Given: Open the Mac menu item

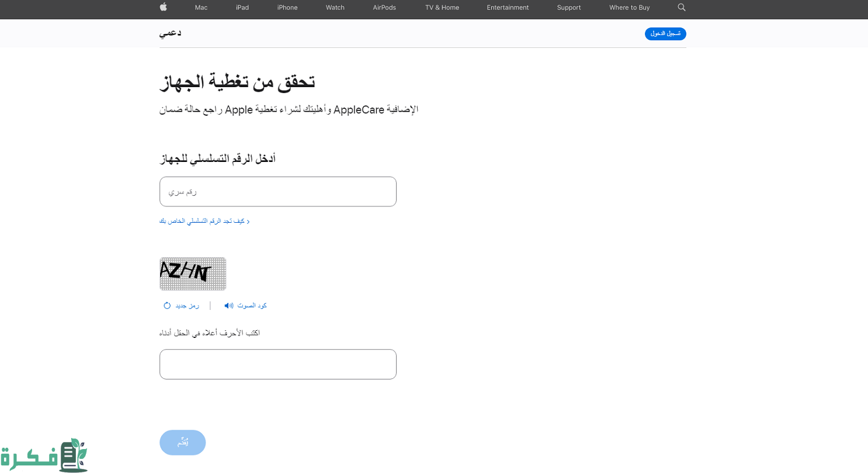Looking at the screenshot, I should pyautogui.click(x=201, y=8).
